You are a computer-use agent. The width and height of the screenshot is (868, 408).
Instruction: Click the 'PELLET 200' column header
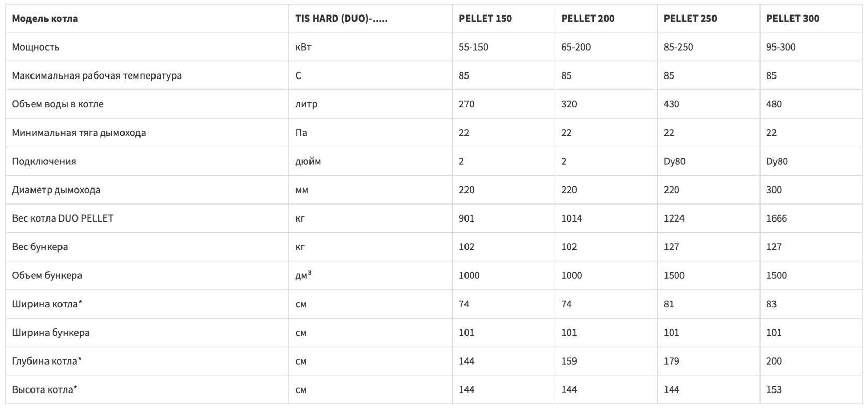click(x=588, y=19)
